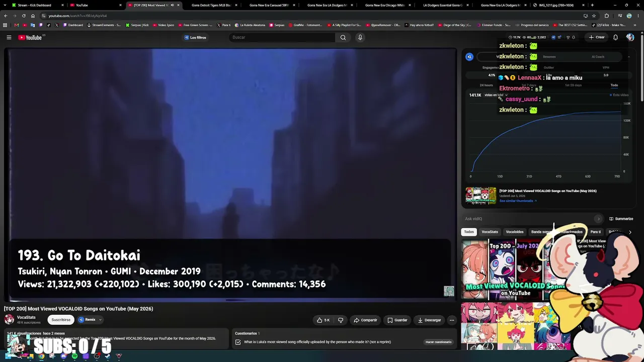Focus the Buscar search field
644x362 pixels.
[282, 37]
